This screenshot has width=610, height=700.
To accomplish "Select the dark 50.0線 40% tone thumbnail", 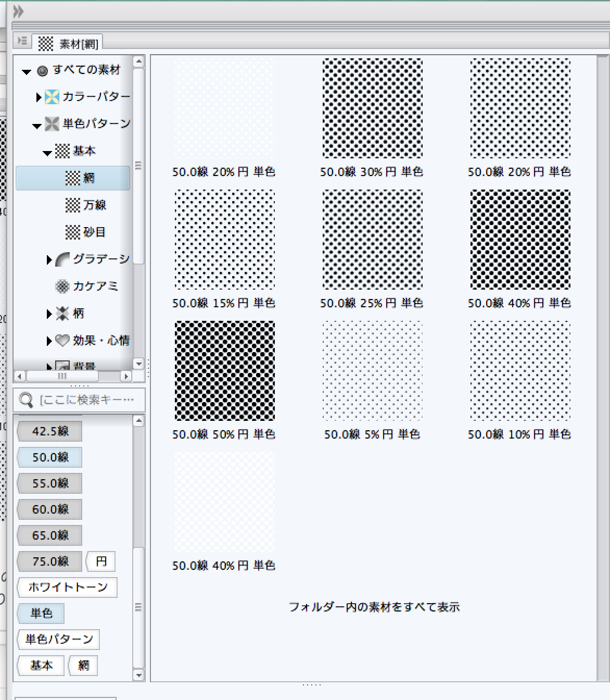I will point(520,240).
